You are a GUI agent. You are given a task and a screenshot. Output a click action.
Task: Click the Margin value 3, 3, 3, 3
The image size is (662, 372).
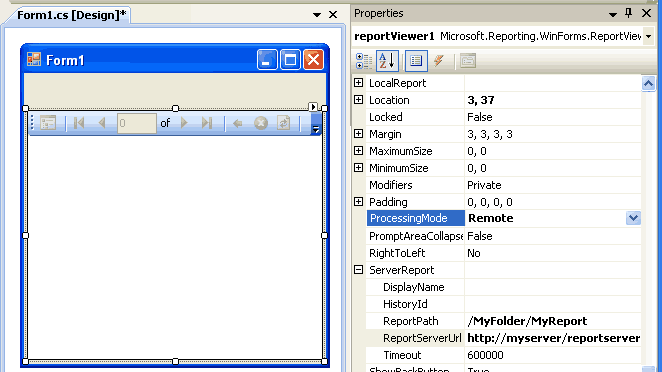click(490, 134)
